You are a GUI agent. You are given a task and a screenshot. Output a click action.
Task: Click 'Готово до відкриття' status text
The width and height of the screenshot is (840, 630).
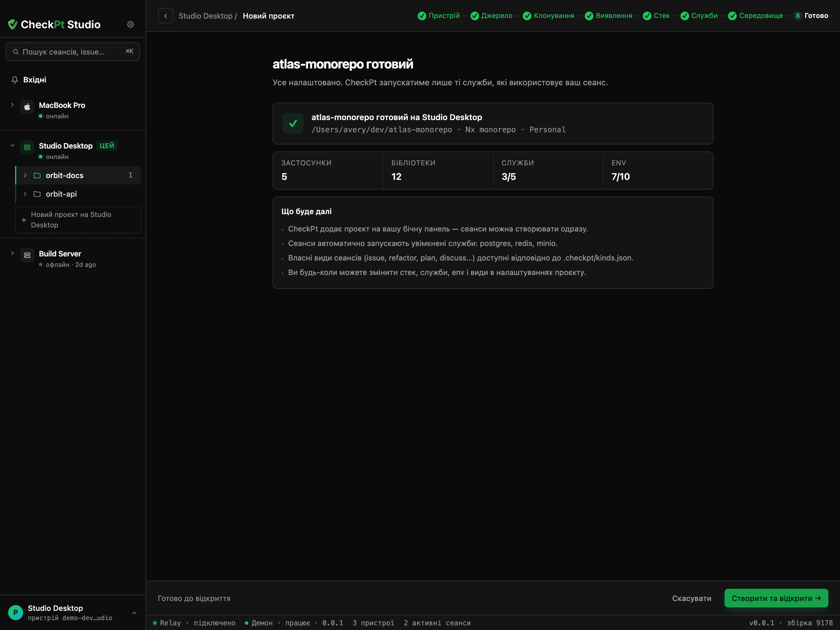[194, 598]
